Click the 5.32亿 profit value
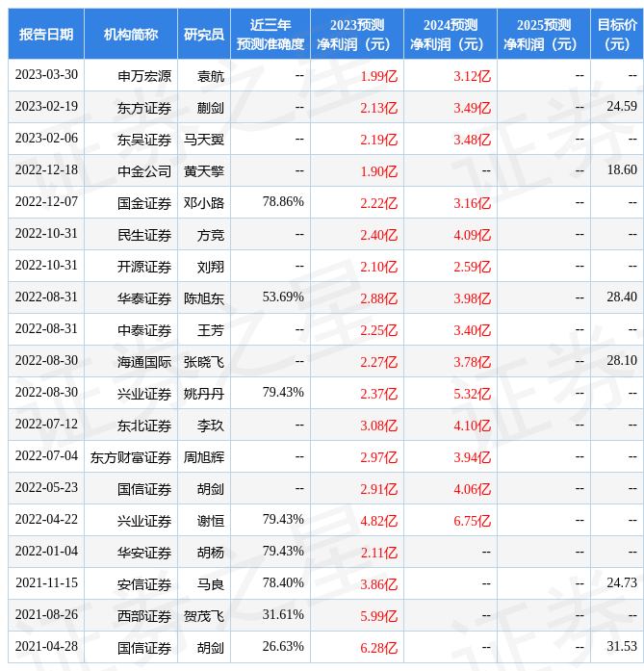The image size is (644, 671). pyautogui.click(x=472, y=393)
